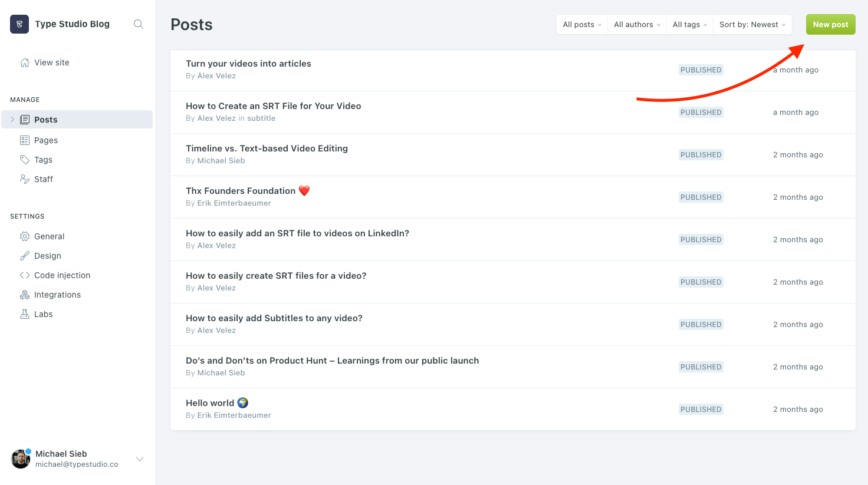This screenshot has width=868, height=485.
Task: Open the Sort by: Newest dropdown
Action: click(x=752, y=25)
